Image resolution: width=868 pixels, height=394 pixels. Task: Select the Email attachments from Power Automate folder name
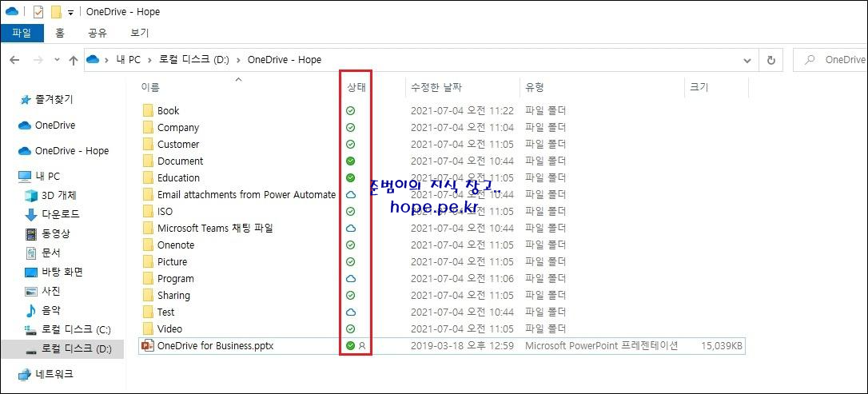(246, 195)
